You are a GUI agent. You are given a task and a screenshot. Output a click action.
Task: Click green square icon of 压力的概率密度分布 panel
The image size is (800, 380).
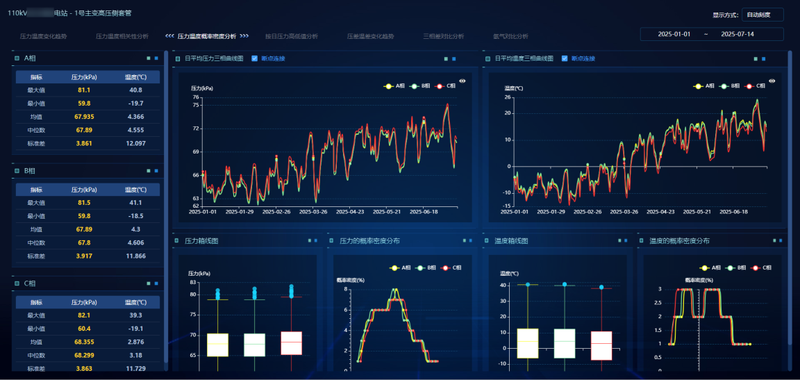point(465,240)
